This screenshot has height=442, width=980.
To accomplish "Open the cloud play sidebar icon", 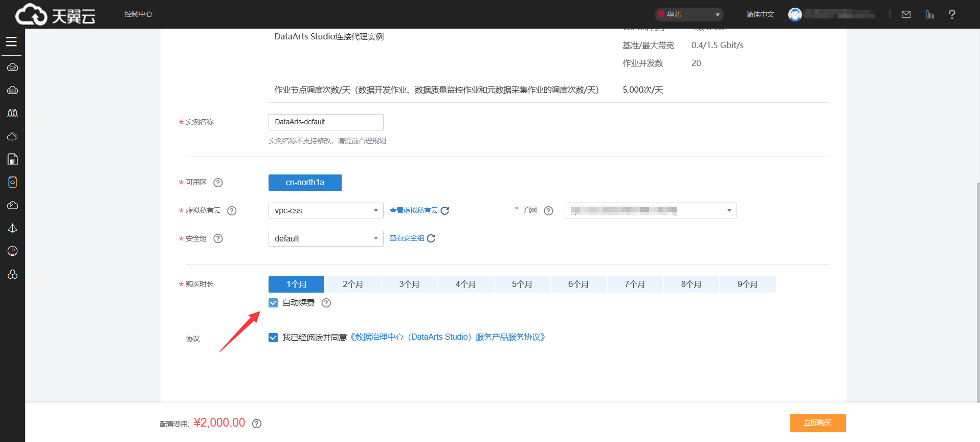I will (12, 205).
